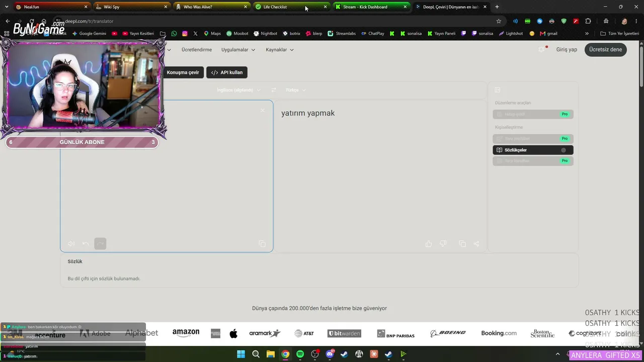
Task: Swap the source and target languages
Action: point(274,90)
